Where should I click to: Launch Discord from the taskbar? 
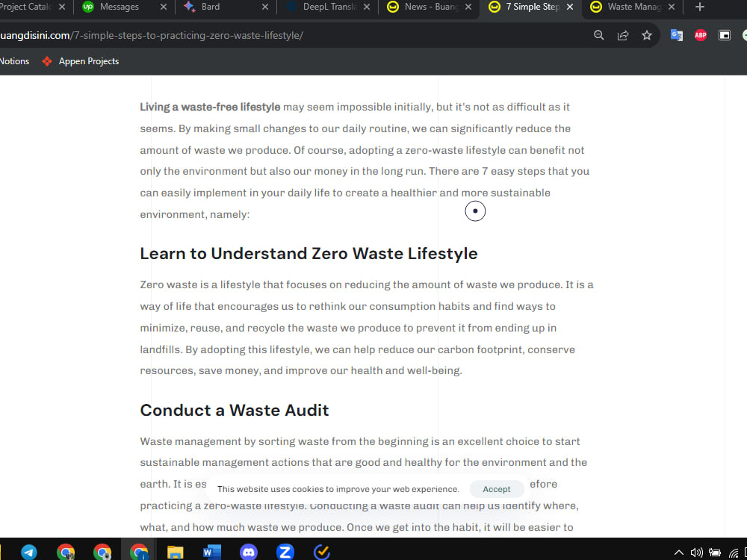(x=248, y=552)
